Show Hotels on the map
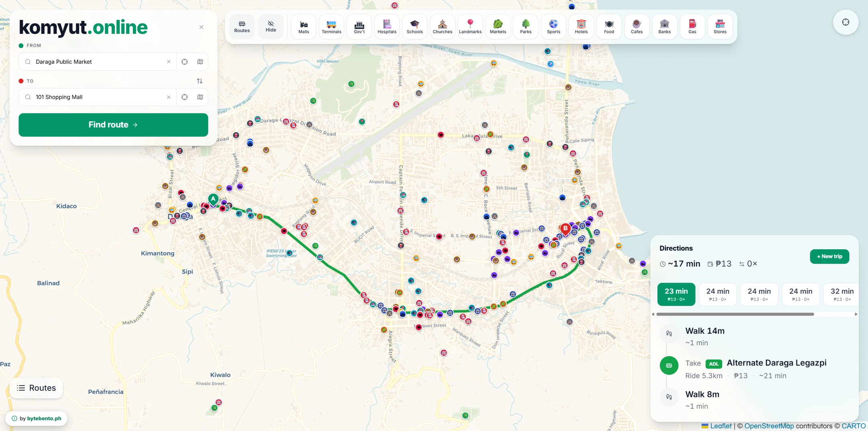 [x=581, y=27]
